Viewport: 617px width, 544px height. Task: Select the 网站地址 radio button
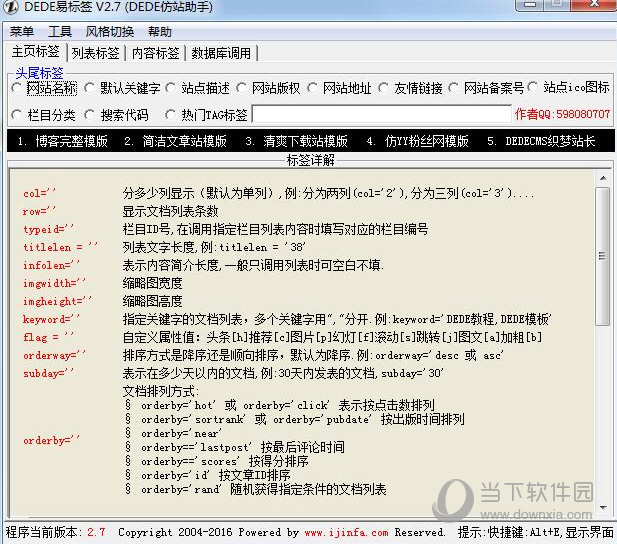[x=340, y=88]
